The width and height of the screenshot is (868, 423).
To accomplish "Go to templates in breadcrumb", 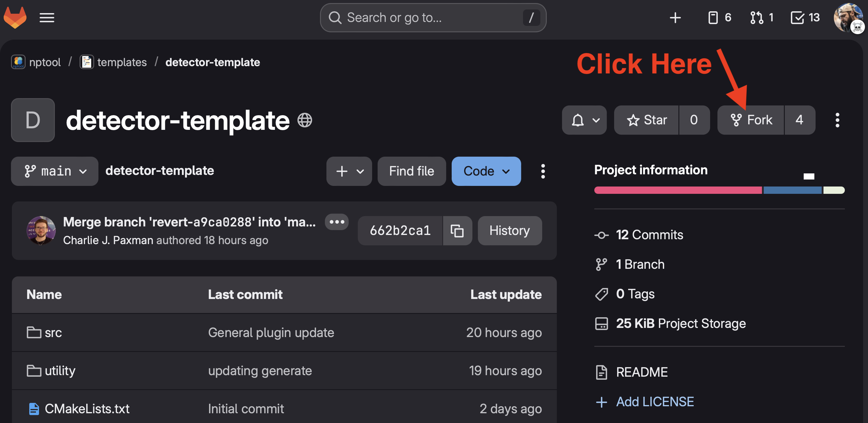I will (x=122, y=62).
